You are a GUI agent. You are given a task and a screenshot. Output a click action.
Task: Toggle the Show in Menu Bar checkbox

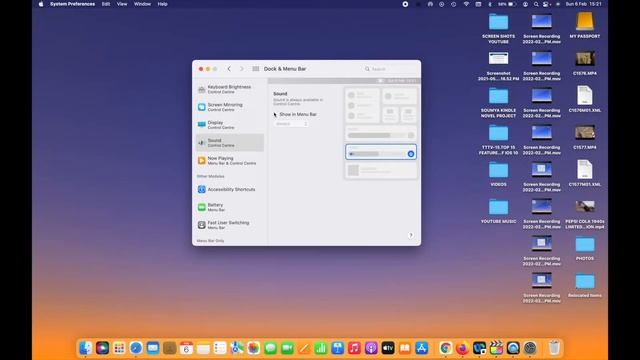tap(276, 115)
